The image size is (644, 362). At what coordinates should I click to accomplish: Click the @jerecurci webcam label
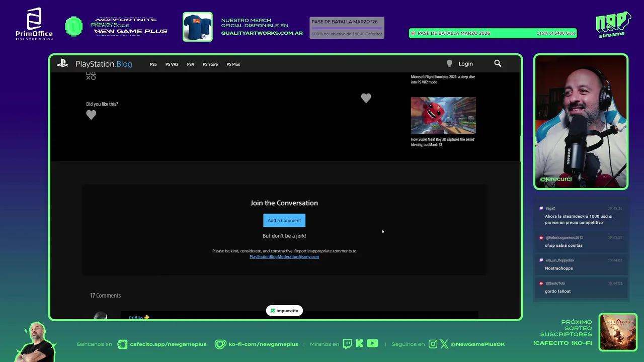click(x=556, y=179)
